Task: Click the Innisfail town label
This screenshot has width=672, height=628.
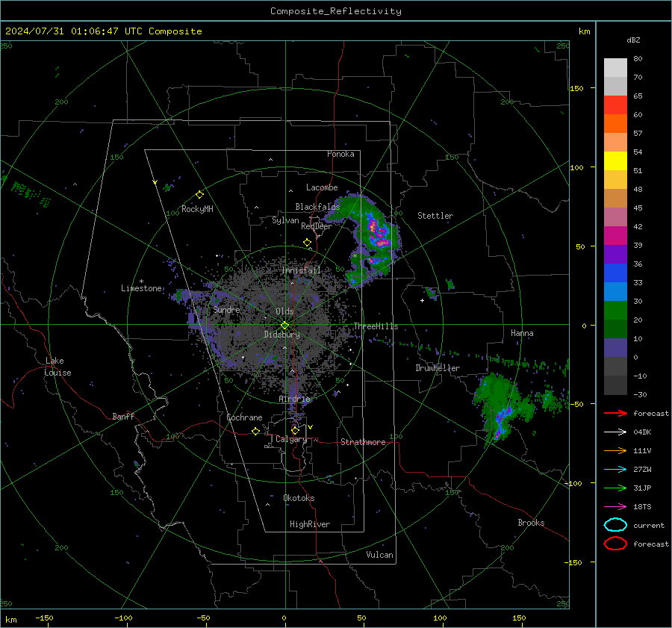Action: [301, 270]
